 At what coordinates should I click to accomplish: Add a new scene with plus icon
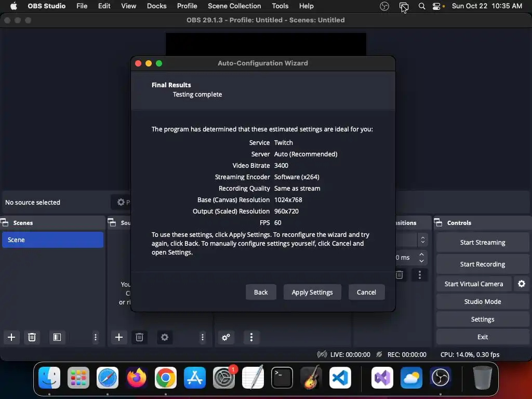(11, 337)
